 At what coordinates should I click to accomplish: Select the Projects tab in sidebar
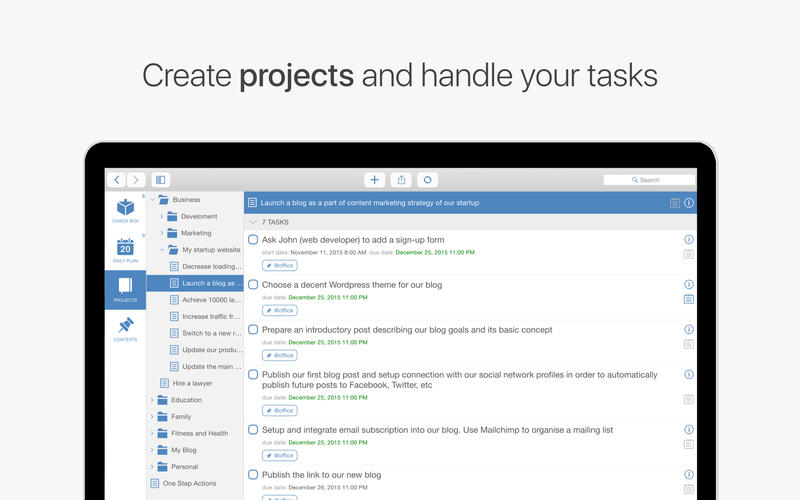coord(125,289)
